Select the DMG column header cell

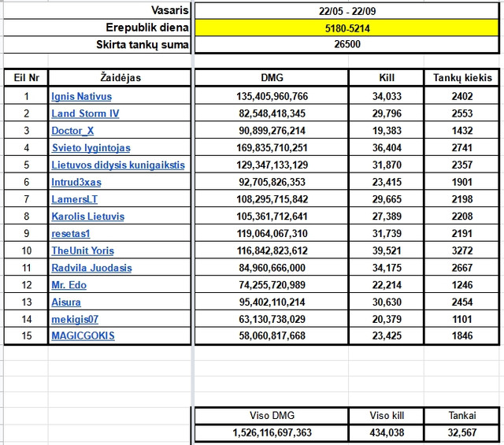point(272,77)
